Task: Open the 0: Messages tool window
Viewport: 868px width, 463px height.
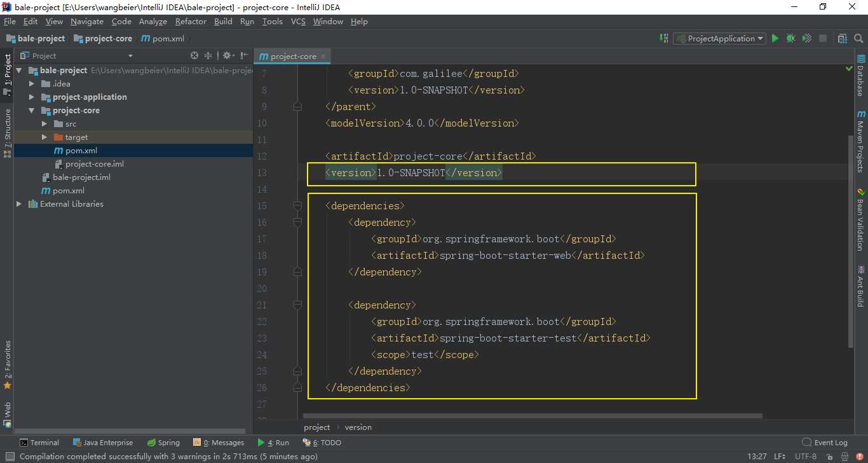Action: pyautogui.click(x=219, y=443)
